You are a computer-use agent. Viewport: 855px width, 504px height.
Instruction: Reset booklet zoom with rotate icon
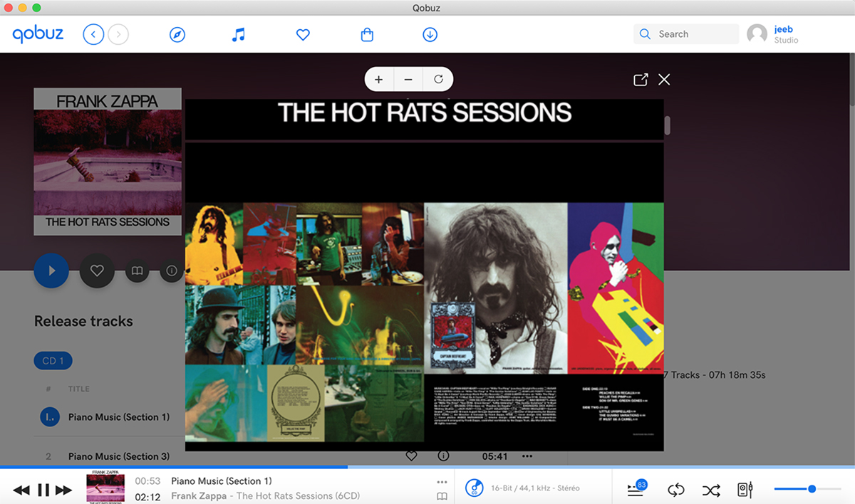tap(438, 79)
